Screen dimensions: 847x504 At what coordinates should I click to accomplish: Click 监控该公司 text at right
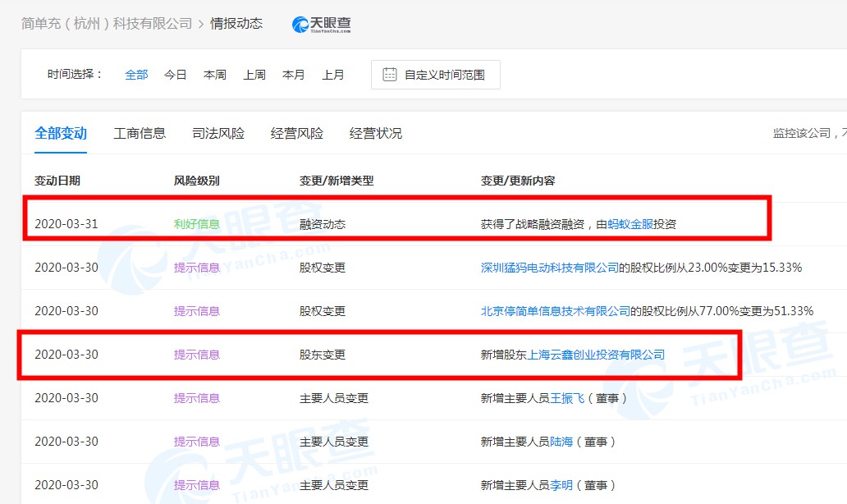[802, 134]
